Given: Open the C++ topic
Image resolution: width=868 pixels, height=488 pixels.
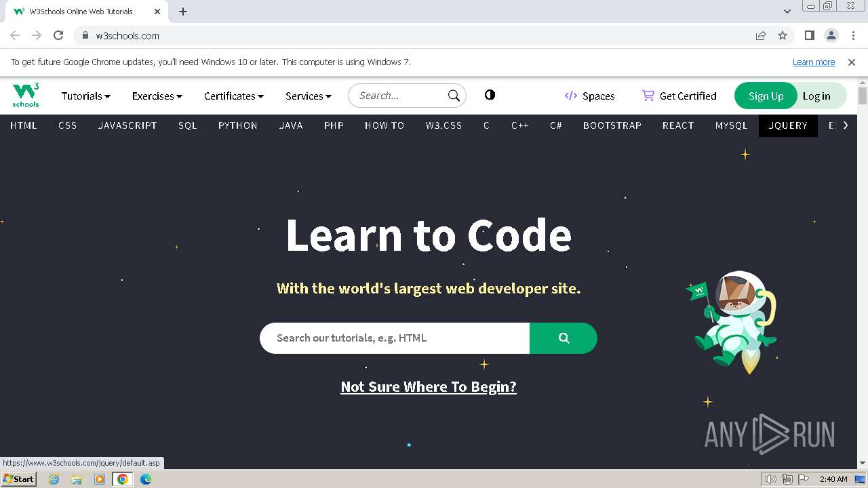Looking at the screenshot, I should click(520, 125).
